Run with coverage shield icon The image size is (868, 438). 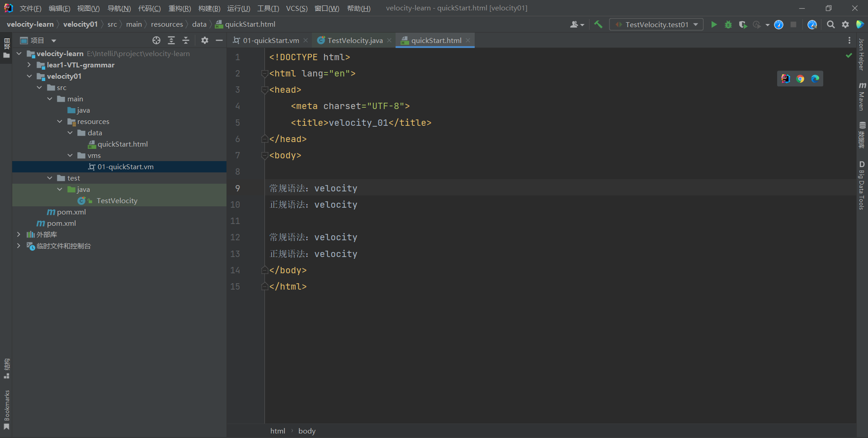[x=743, y=24]
